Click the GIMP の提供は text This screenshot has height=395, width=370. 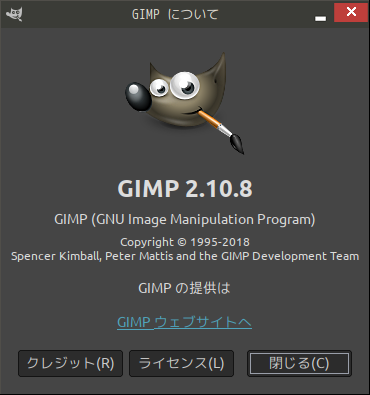184,288
